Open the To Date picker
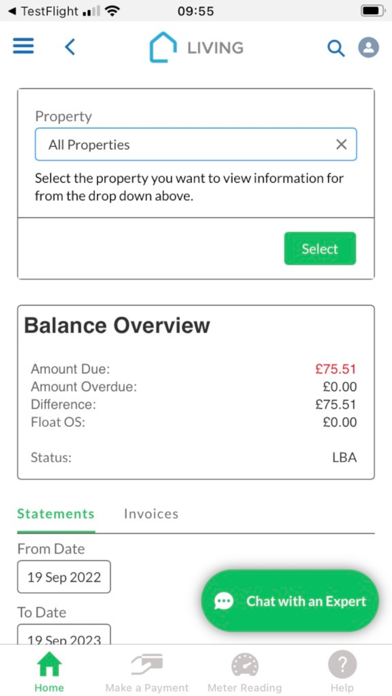Viewport: 392px width, 696px height. pyautogui.click(x=64, y=635)
